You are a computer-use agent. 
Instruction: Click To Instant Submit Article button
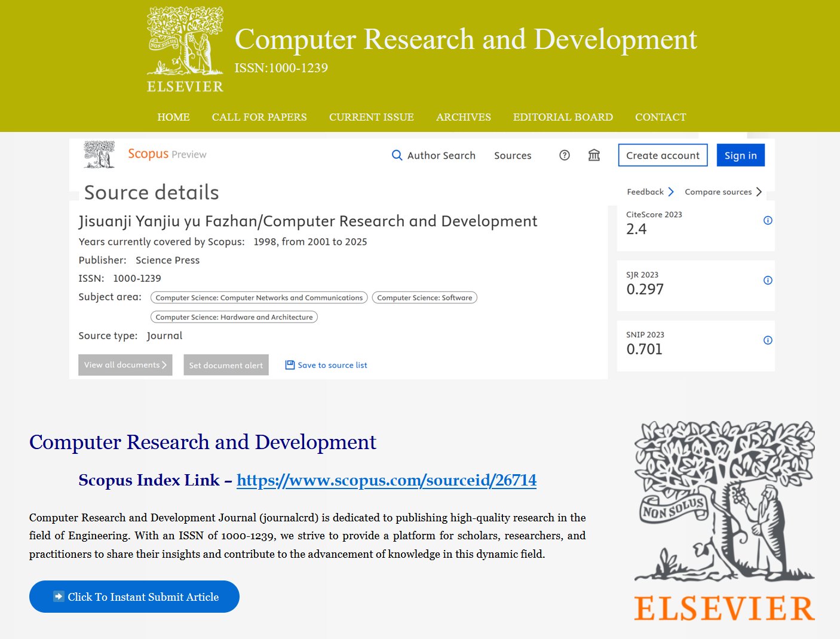pyautogui.click(x=134, y=597)
